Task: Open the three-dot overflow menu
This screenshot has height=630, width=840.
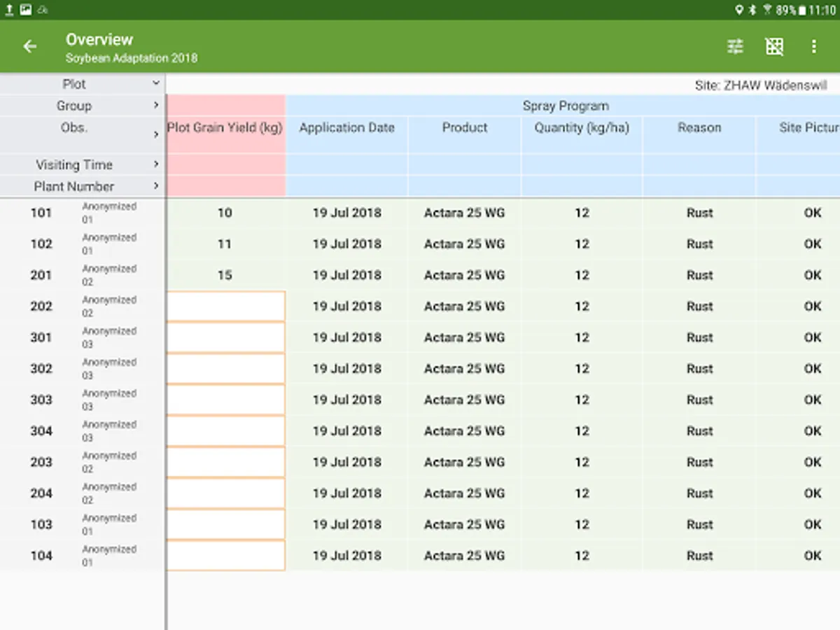Action: tap(813, 47)
